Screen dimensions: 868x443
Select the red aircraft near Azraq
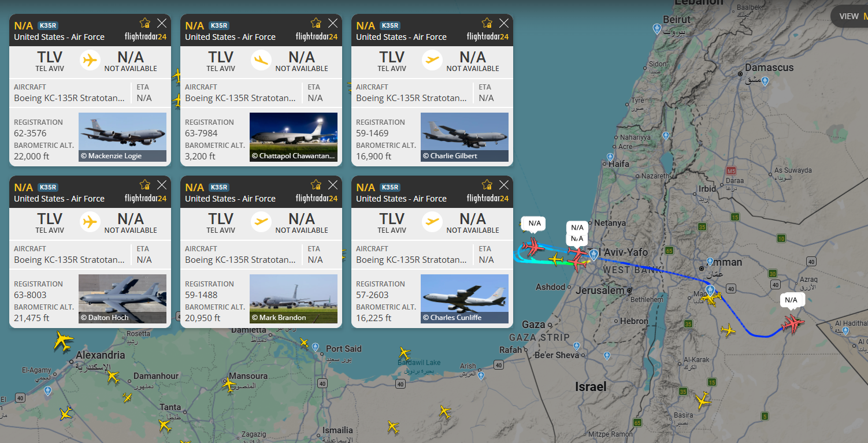pos(793,323)
